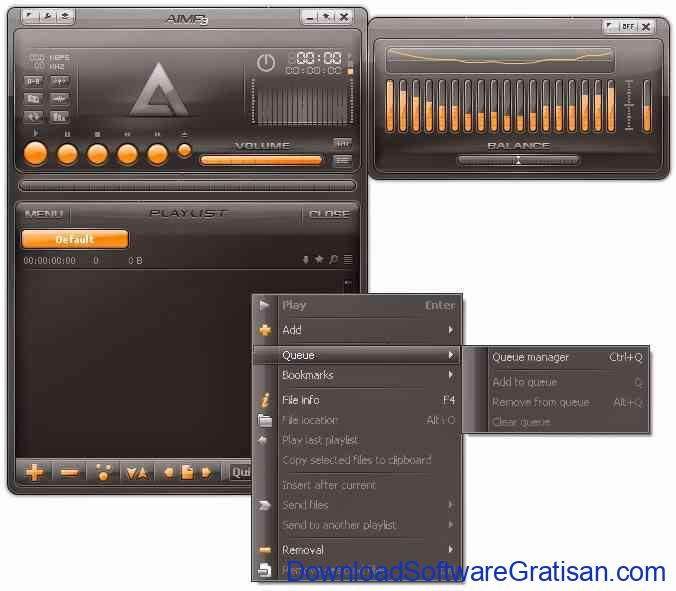Toggle the equalizer OFF button
676x591 pixels.
[x=628, y=27]
